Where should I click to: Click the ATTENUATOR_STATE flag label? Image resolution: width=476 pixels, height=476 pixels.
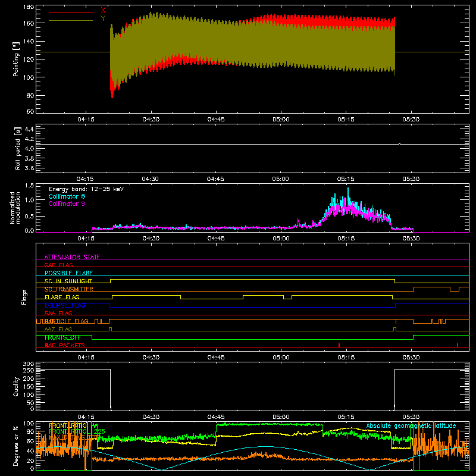72,257
